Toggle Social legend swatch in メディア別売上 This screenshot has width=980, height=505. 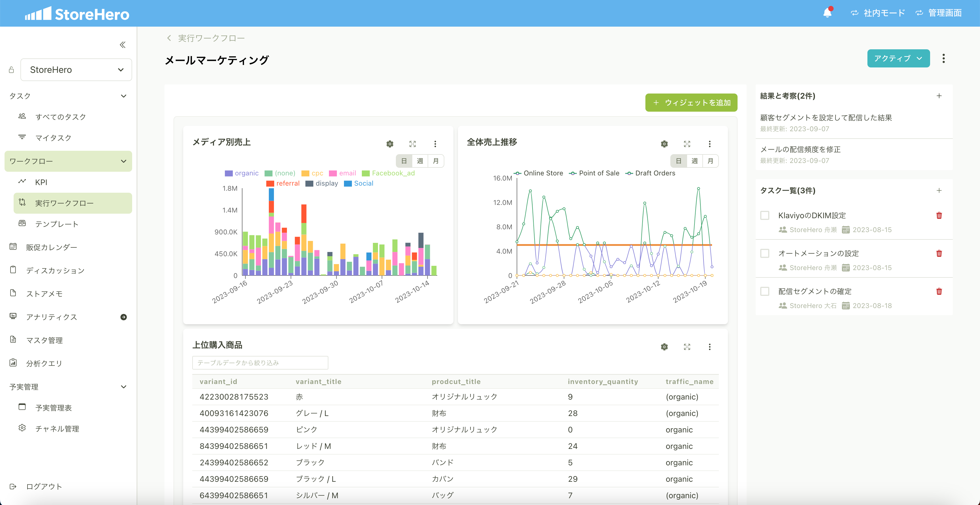click(x=348, y=184)
